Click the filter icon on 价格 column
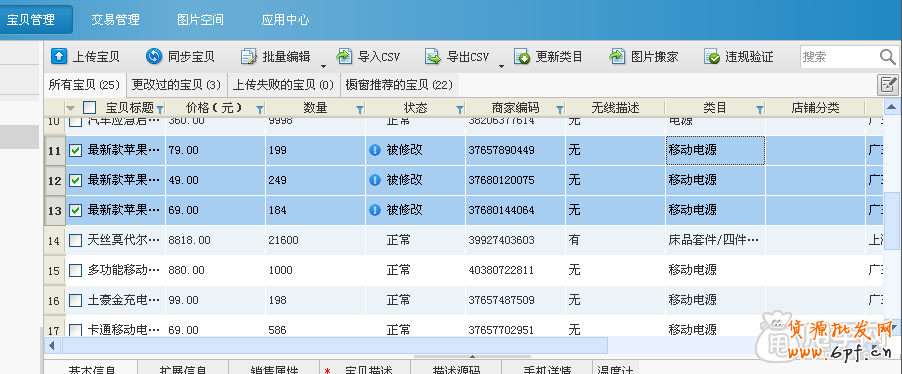The width and height of the screenshot is (902, 374). (260, 108)
